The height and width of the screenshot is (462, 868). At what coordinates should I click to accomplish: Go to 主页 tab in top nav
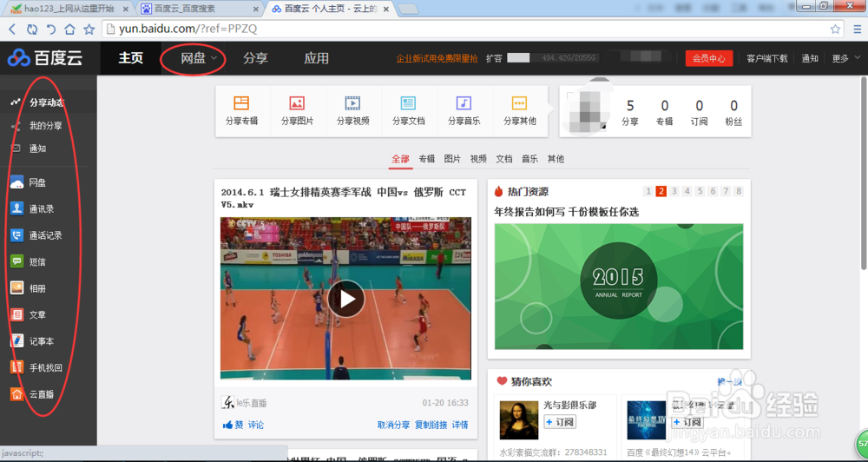(131, 58)
